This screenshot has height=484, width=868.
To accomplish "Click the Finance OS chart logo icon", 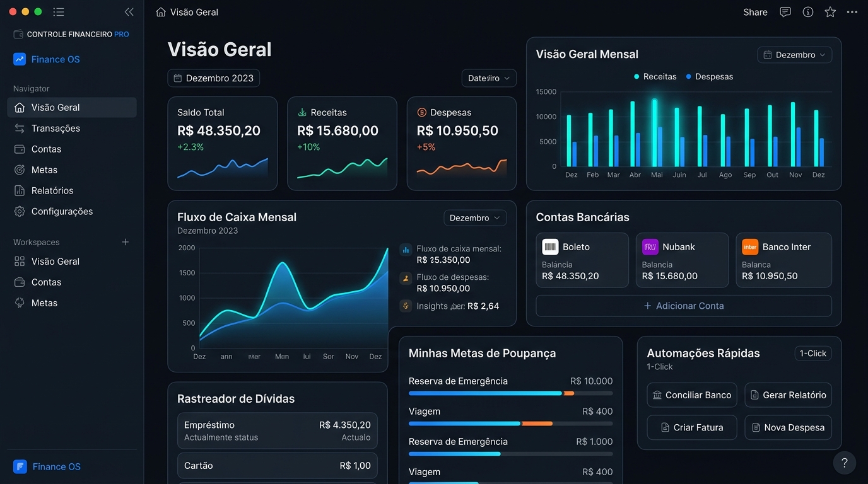I will [20, 59].
